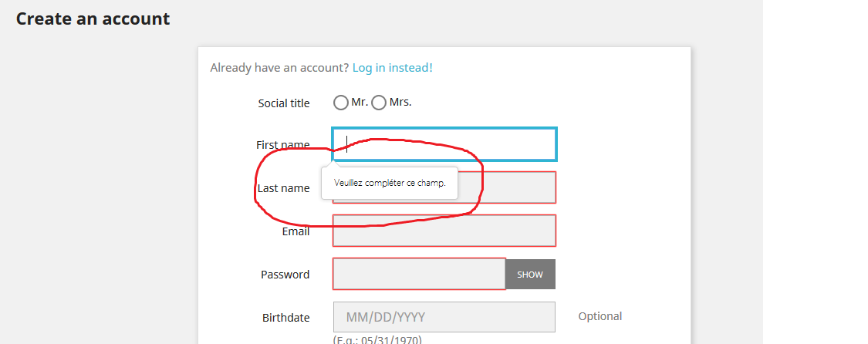This screenshot has width=868, height=344.
Task: Click the "Birthdate" field label
Action: coord(285,318)
